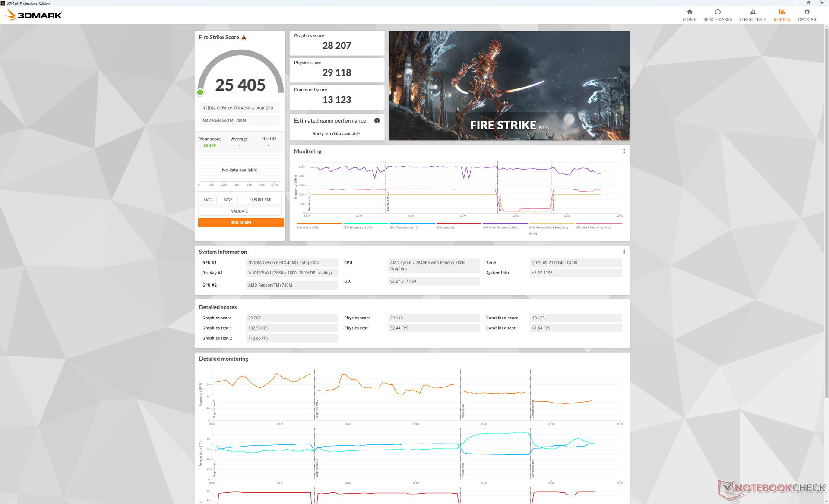Switch to the Results tab
The width and height of the screenshot is (829, 504).
[x=782, y=15]
